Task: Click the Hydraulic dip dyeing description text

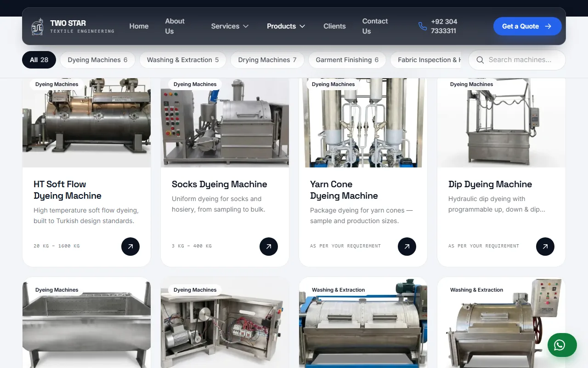Action: 497,204
